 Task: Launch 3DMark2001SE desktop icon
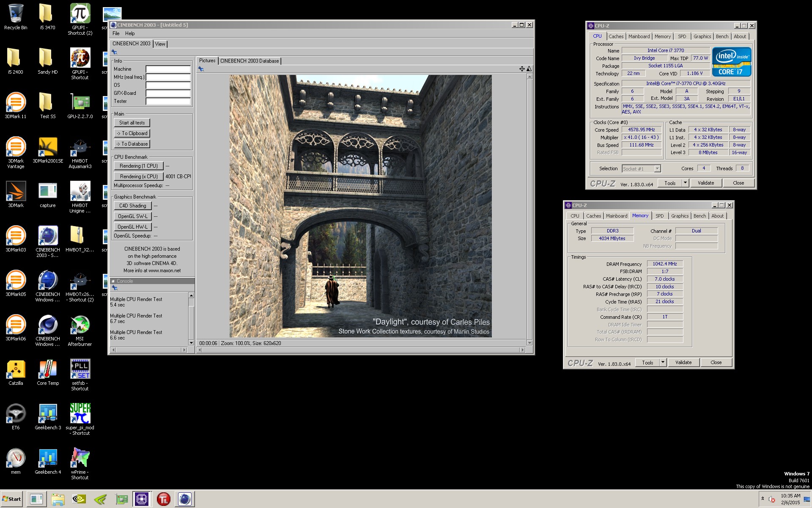click(x=47, y=150)
